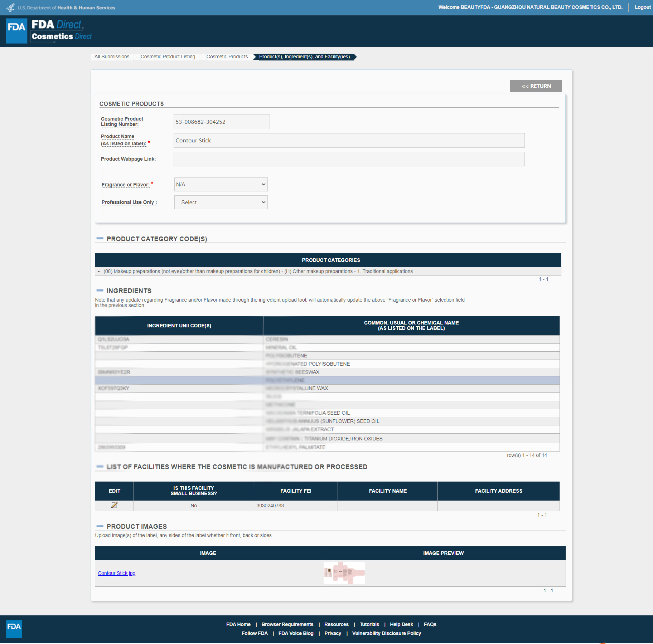Image resolution: width=653 pixels, height=644 pixels.
Task: Open Vulnerability Disclosure Policy footer link
Action: 387,633
